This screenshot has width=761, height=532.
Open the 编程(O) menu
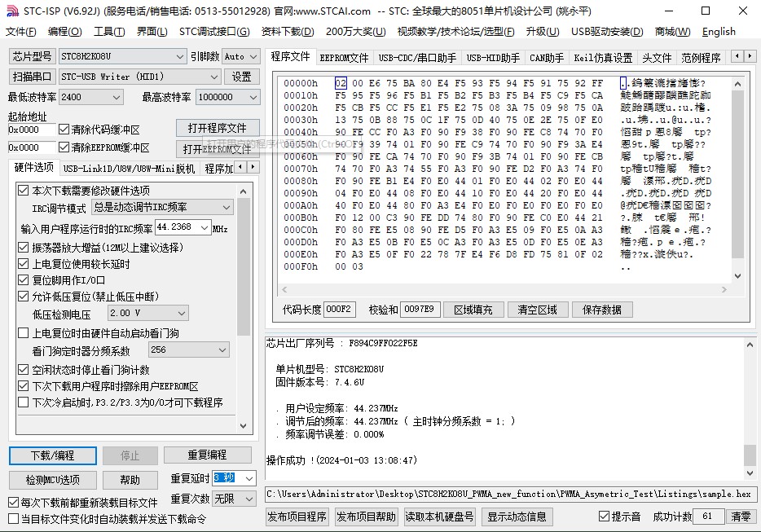point(64,32)
